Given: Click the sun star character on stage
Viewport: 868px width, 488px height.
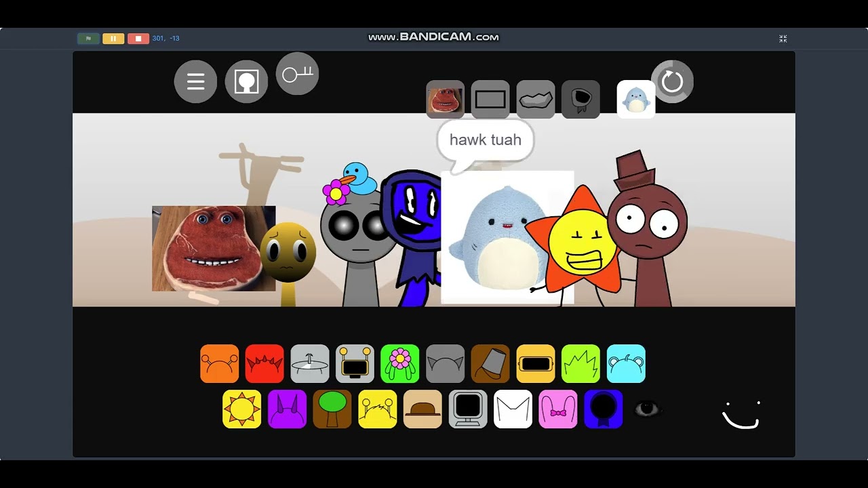Looking at the screenshot, I should [x=581, y=245].
